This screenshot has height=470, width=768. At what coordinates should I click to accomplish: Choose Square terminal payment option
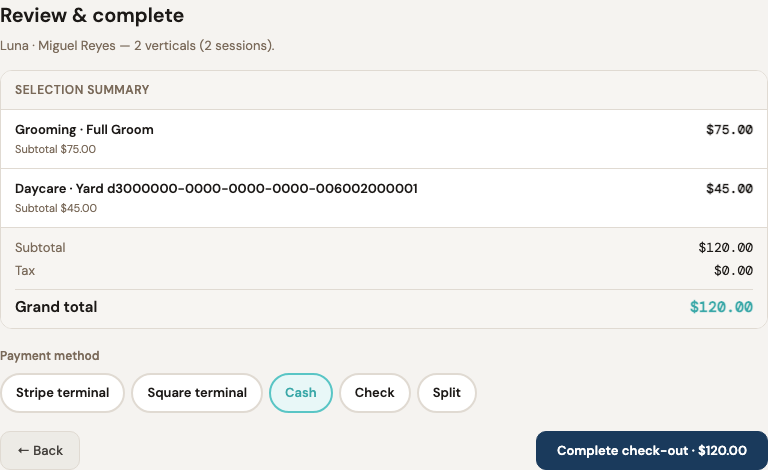[x=197, y=393]
